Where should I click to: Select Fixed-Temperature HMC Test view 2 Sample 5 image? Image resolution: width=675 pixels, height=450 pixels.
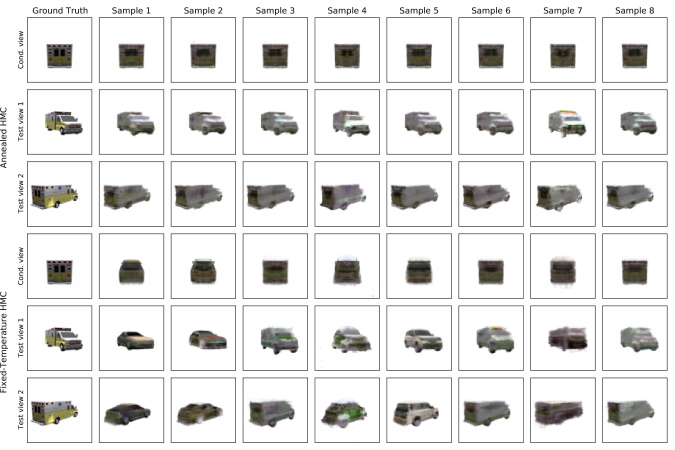[419, 410]
